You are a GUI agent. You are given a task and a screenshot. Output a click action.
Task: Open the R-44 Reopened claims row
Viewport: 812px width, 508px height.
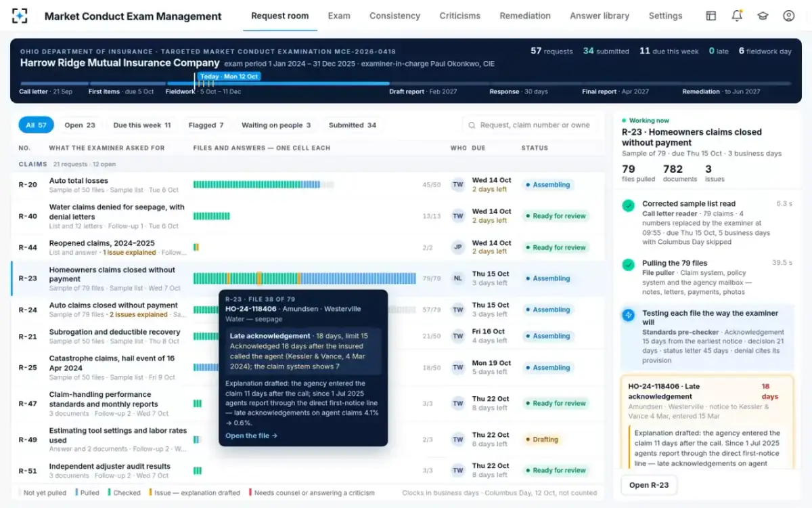coord(308,247)
